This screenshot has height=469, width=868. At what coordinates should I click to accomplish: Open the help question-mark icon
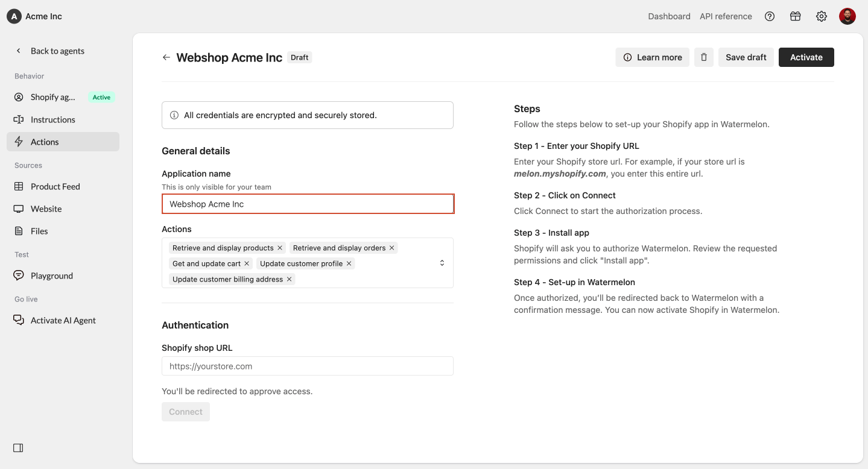[770, 16]
